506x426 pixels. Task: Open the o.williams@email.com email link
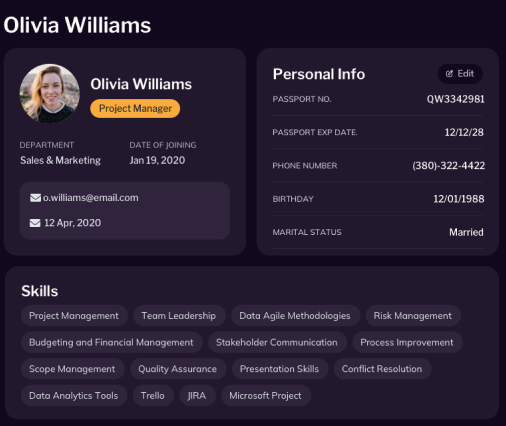click(90, 198)
